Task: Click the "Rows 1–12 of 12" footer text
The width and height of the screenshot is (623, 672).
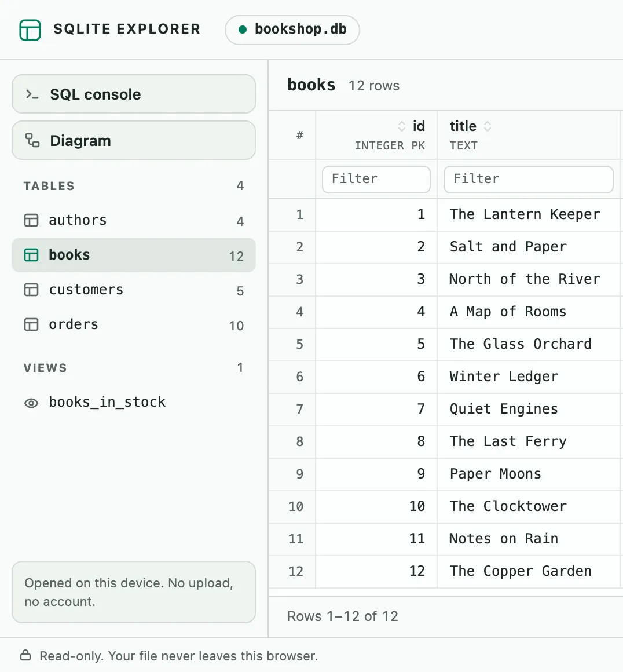Action: pyautogui.click(x=343, y=616)
